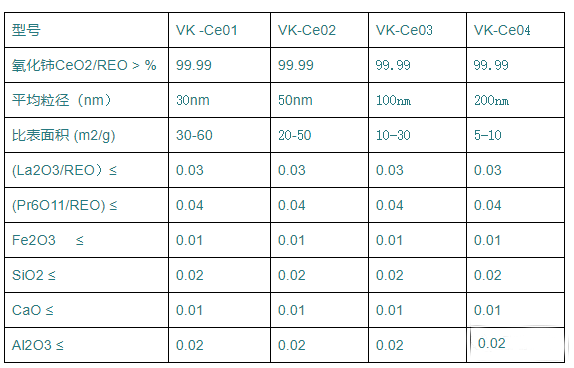Viewport: 574px width, 368px height.
Task: Select the VK -Ce01 column header
Action: pos(219,30)
